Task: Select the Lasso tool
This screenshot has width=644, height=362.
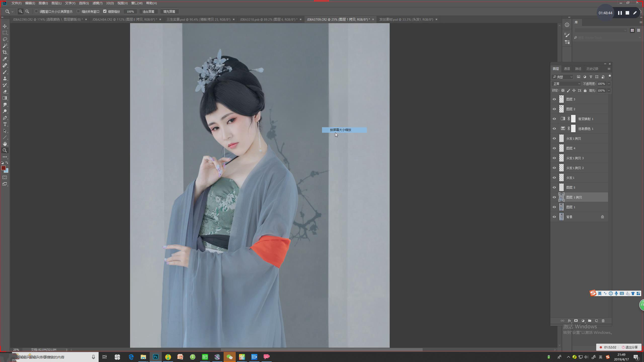Action: coord(5,39)
